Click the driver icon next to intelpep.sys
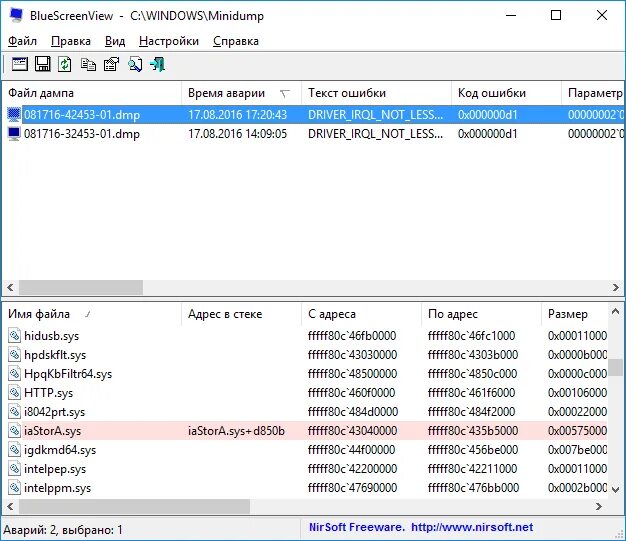 point(14,469)
